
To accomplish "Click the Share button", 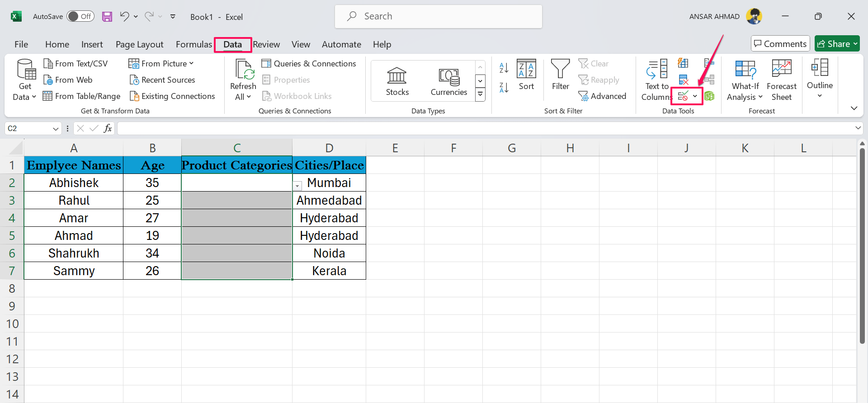I will pyautogui.click(x=837, y=44).
